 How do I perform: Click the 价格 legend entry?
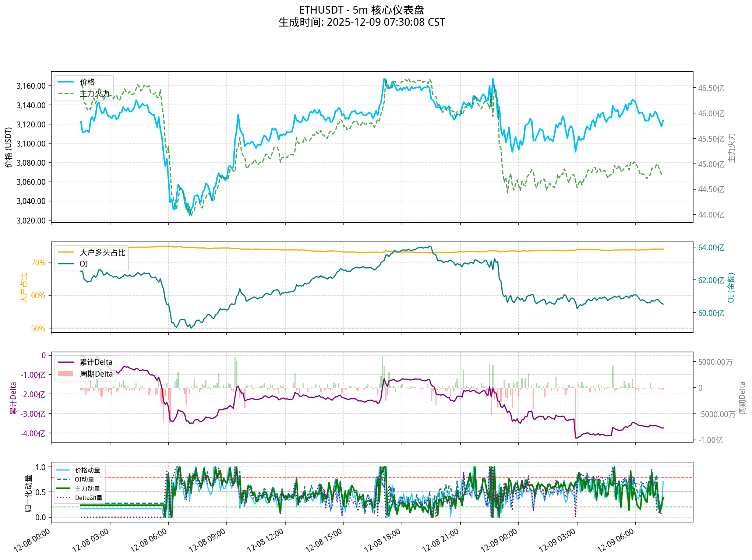click(x=87, y=82)
